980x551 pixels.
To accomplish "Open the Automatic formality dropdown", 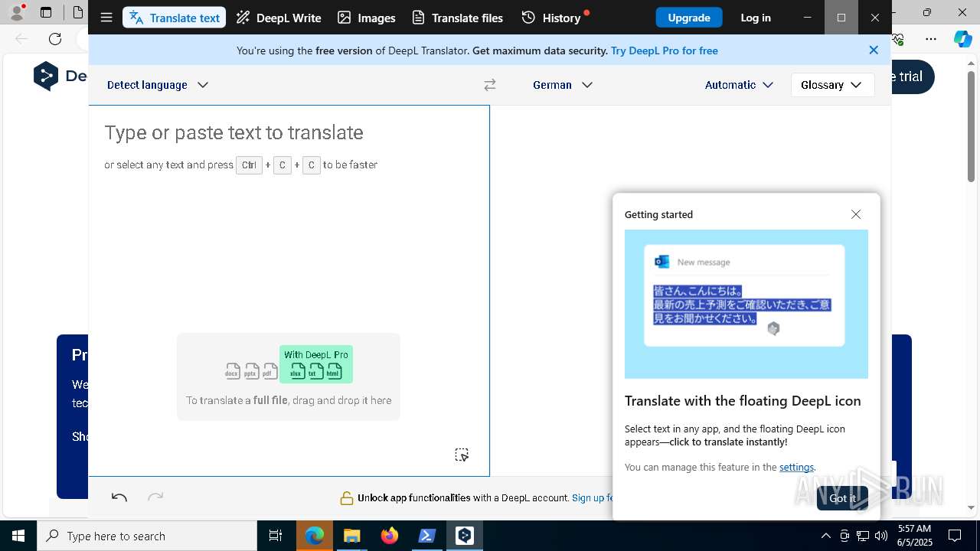I will tap(739, 85).
